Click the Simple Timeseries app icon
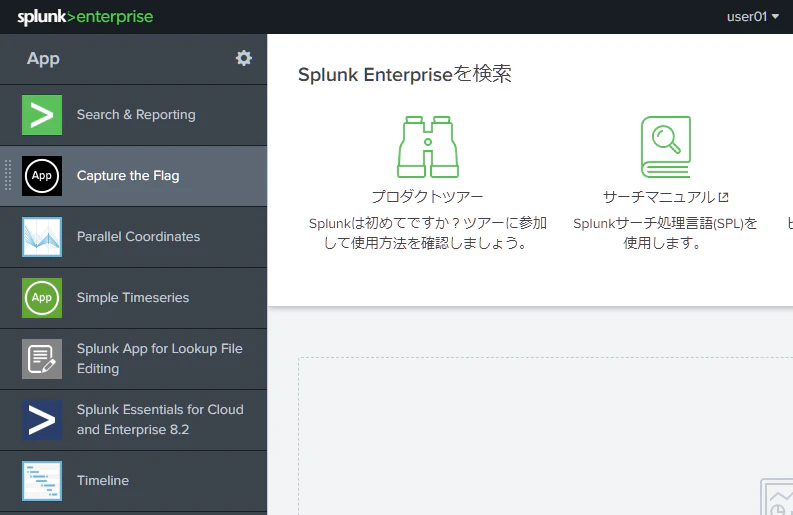 [x=42, y=298]
